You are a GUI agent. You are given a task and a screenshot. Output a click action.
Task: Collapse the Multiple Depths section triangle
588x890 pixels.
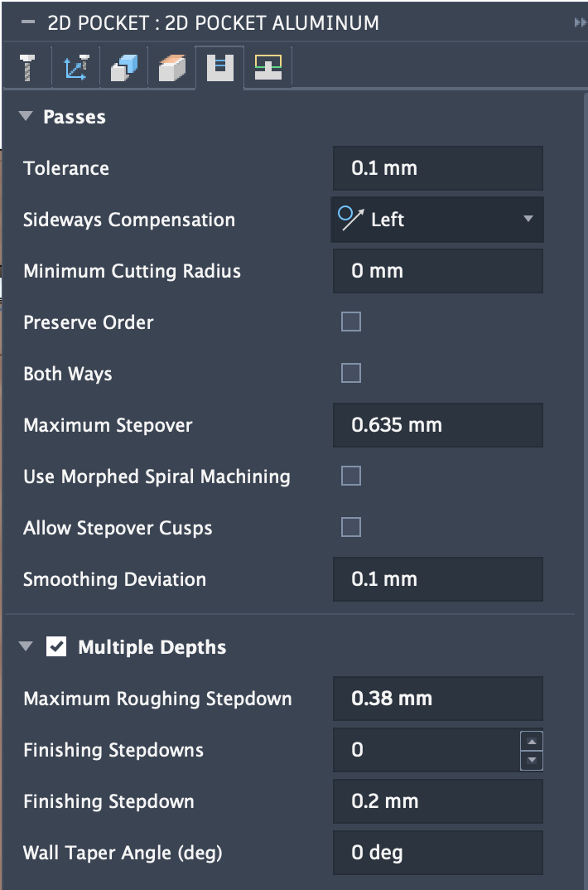26,647
